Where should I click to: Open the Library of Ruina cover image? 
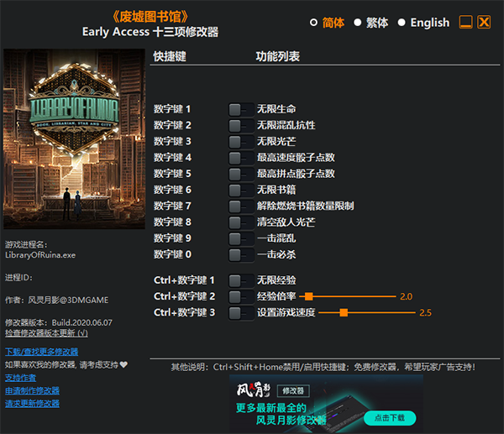[74, 139]
